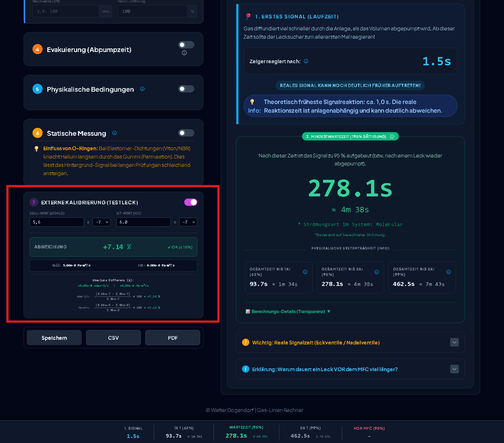Click '© Walter Dogendorf | Gas-Linien Rechner' footer
The height and width of the screenshot is (443, 504).
254,410
